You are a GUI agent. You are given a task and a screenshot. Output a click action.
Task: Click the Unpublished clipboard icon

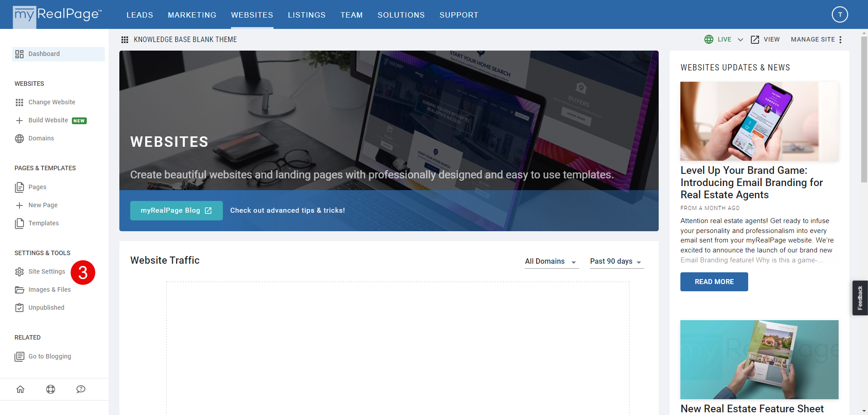point(19,308)
